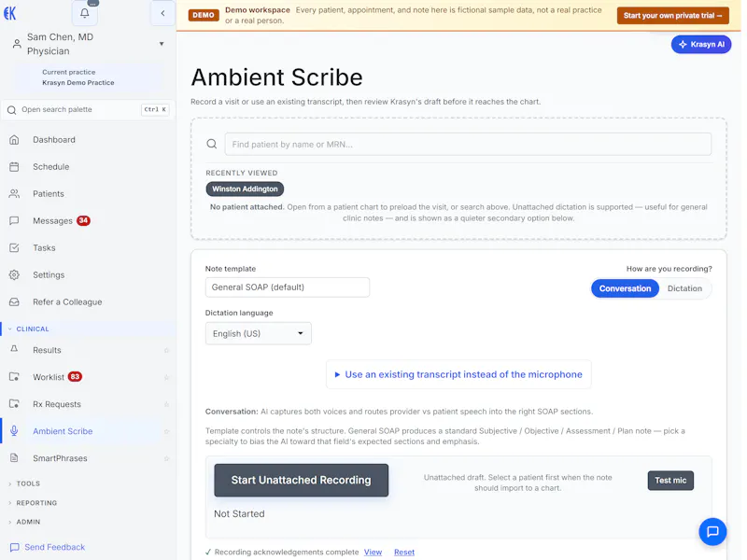Screen dimensions: 747x560
Task: Open the Note template selector
Action: tap(288, 287)
